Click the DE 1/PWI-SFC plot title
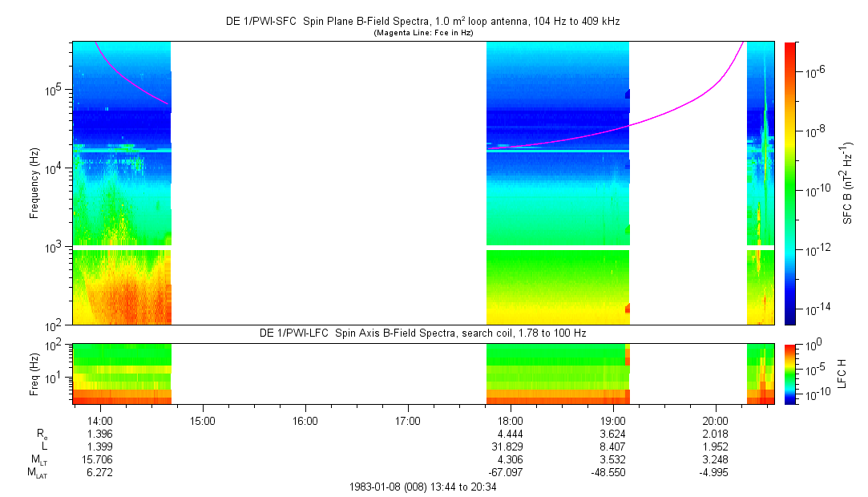Image resolution: width=868 pixels, height=497 pixels. point(422,22)
